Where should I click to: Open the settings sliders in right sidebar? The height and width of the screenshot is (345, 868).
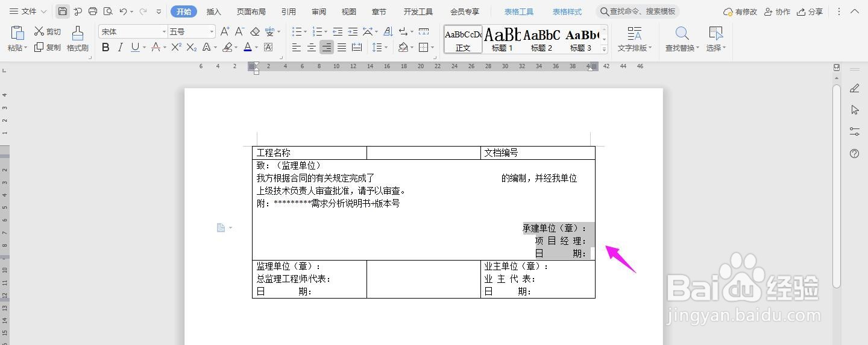[854, 131]
